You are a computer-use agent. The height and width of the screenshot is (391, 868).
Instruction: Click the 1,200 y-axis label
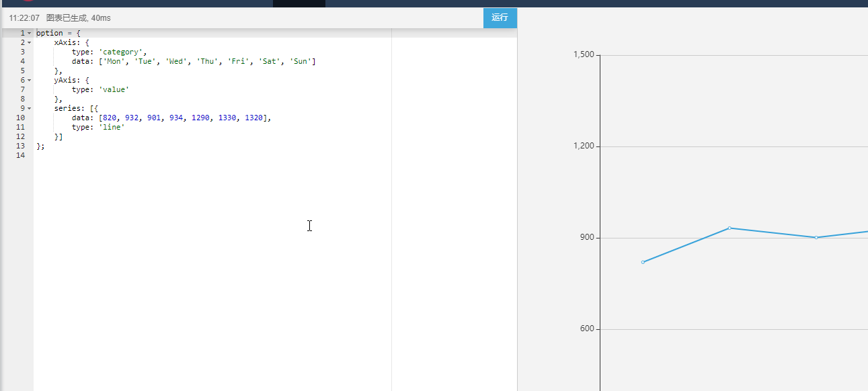click(x=583, y=146)
